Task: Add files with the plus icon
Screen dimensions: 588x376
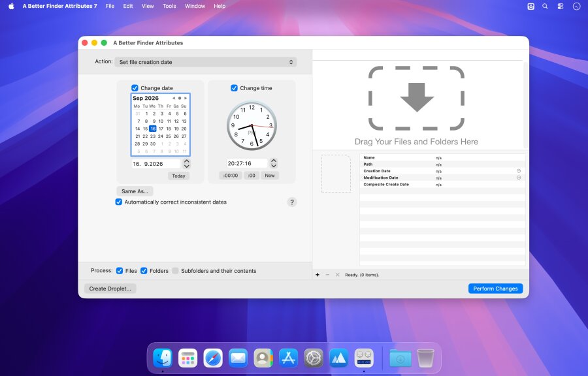Action: click(x=318, y=275)
